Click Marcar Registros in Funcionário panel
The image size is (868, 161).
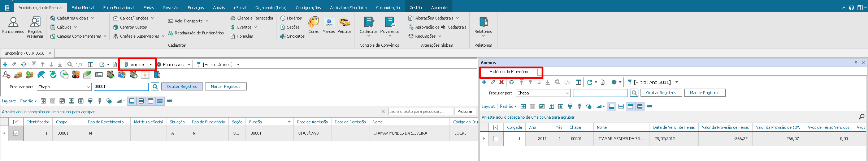[226, 86]
